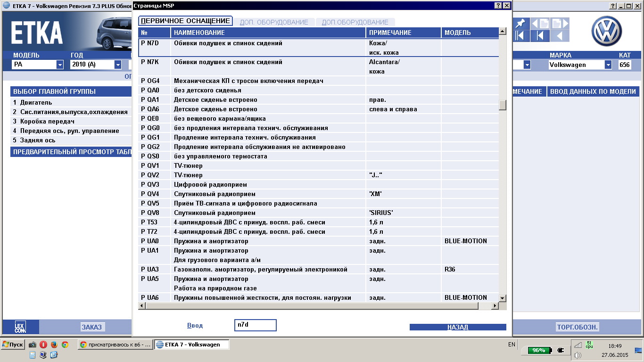
Task: Click vertical scrollbar down arrow in MSP table
Action: tap(503, 298)
